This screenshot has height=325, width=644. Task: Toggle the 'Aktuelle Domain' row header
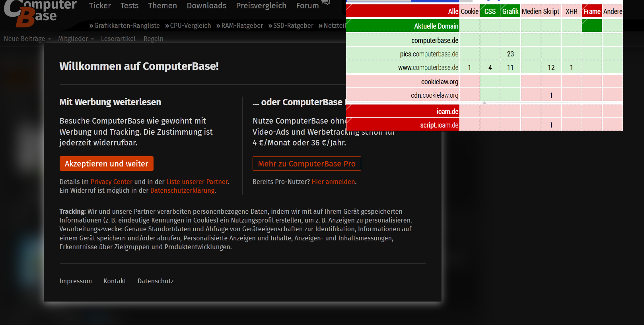tap(403, 26)
